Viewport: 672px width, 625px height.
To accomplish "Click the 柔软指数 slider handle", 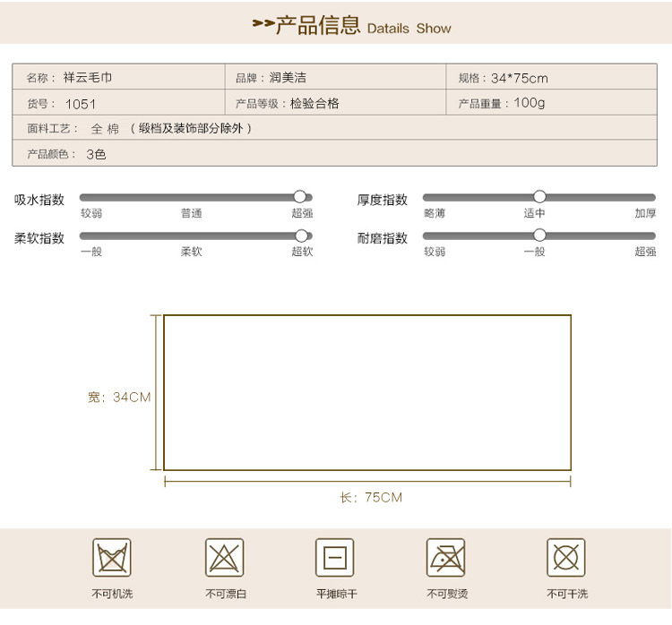I will [x=302, y=235].
